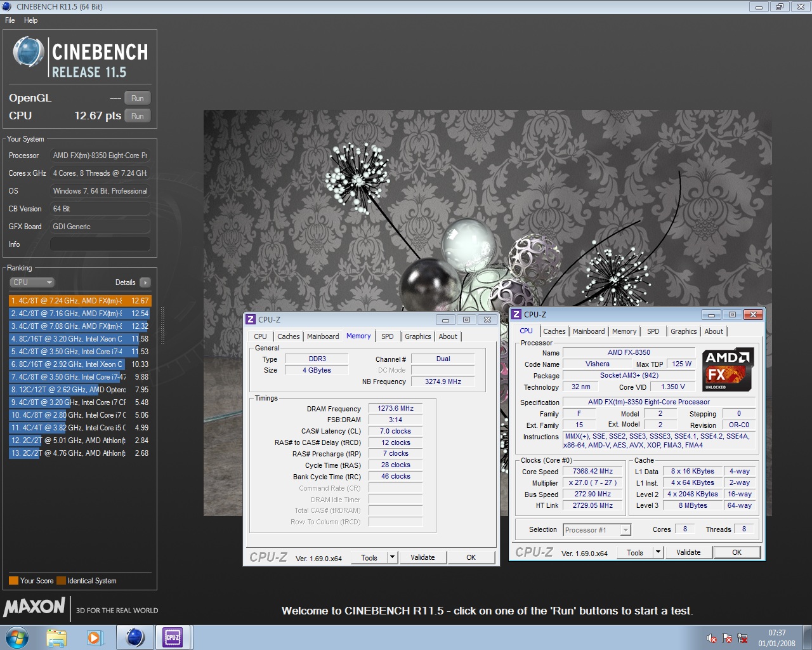Open Tools dropdown arrow in right CPU-Z window
Screen dimensions: 812x650
coord(658,552)
